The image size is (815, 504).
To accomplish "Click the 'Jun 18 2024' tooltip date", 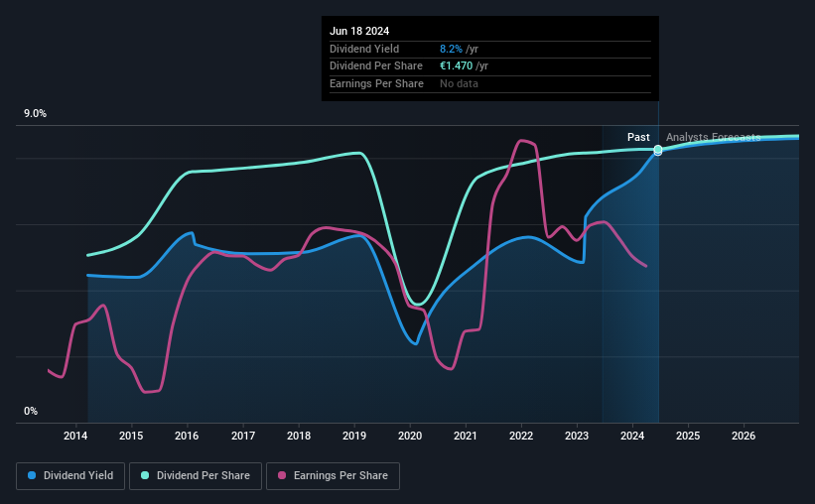I will [x=359, y=31].
